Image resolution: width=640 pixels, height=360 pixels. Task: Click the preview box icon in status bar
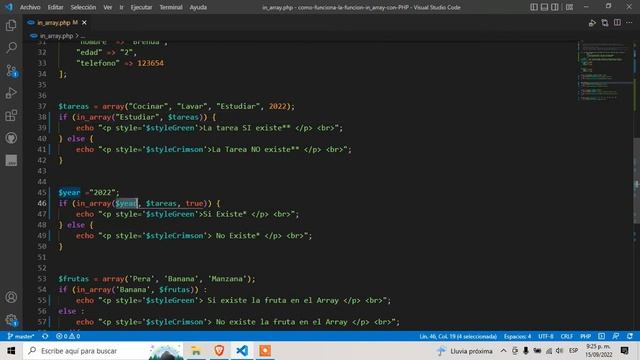coord(602,336)
